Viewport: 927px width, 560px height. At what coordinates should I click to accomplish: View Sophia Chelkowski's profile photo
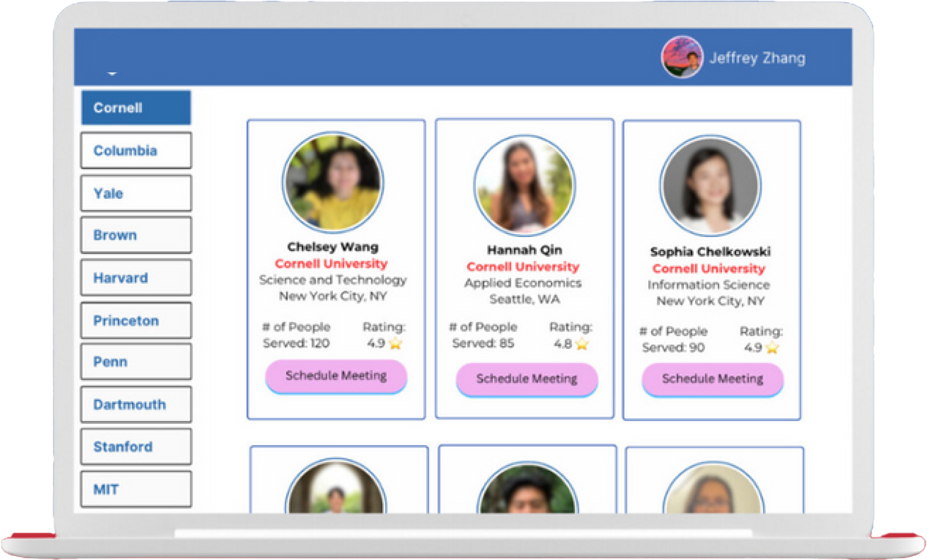point(710,186)
